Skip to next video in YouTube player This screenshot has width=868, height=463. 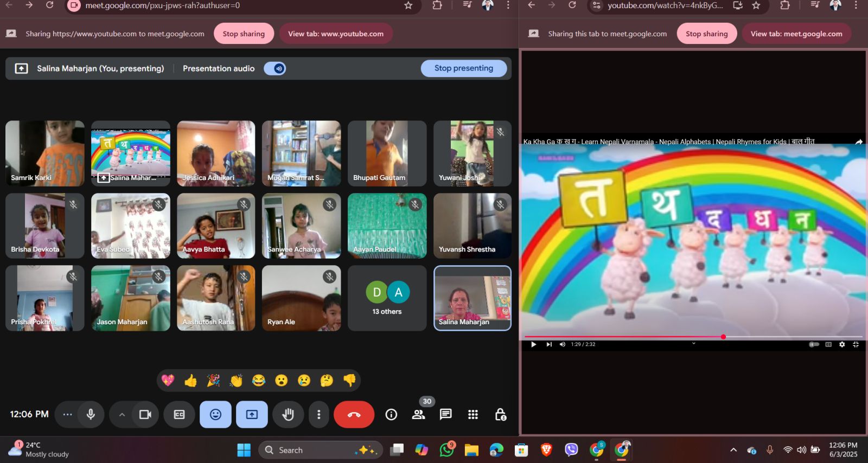(548, 344)
